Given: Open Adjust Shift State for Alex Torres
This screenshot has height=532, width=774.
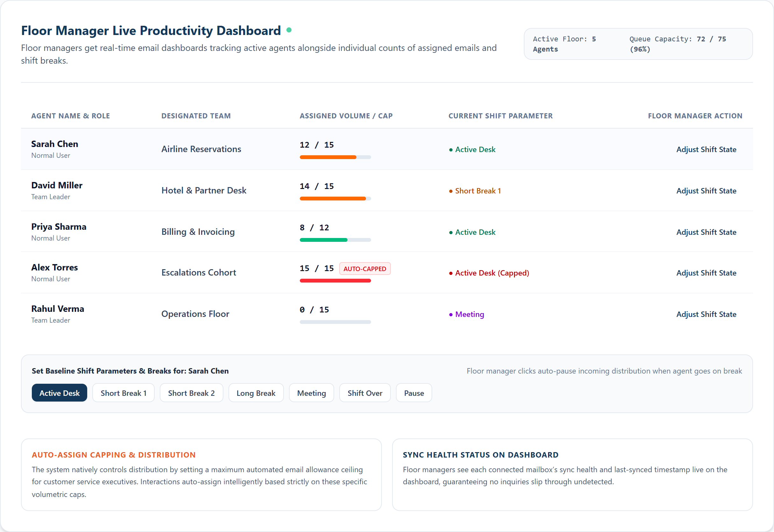Looking at the screenshot, I should click(x=706, y=273).
